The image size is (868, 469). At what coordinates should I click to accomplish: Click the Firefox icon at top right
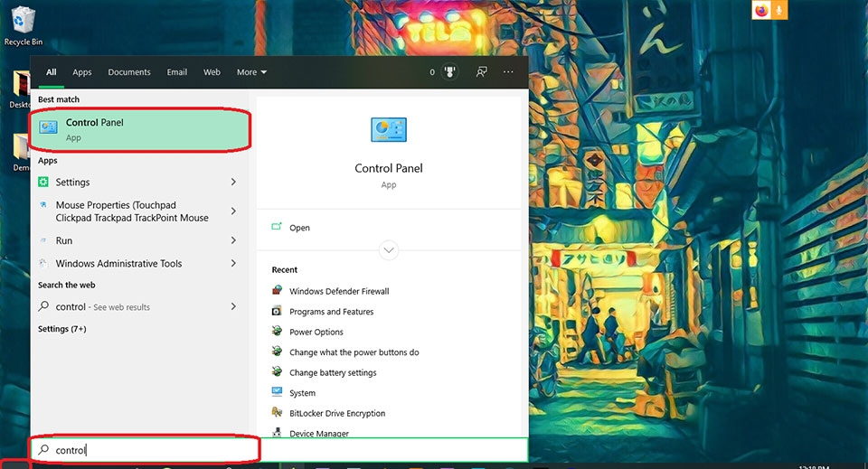pyautogui.click(x=761, y=11)
